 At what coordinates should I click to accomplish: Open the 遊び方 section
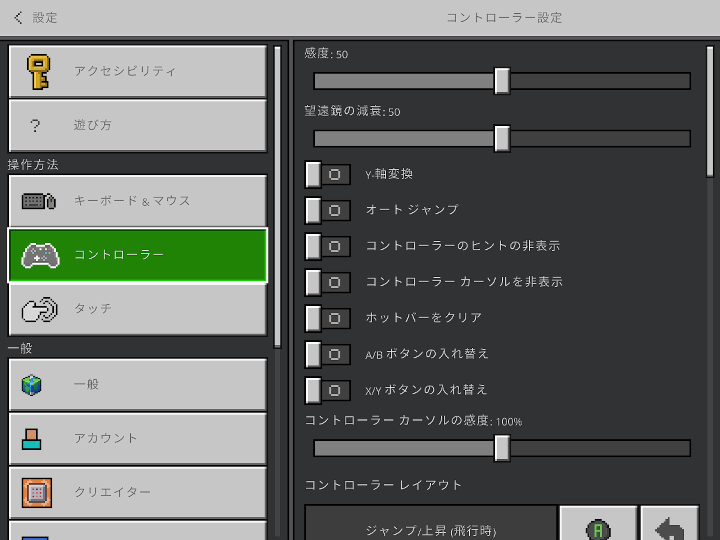138,125
